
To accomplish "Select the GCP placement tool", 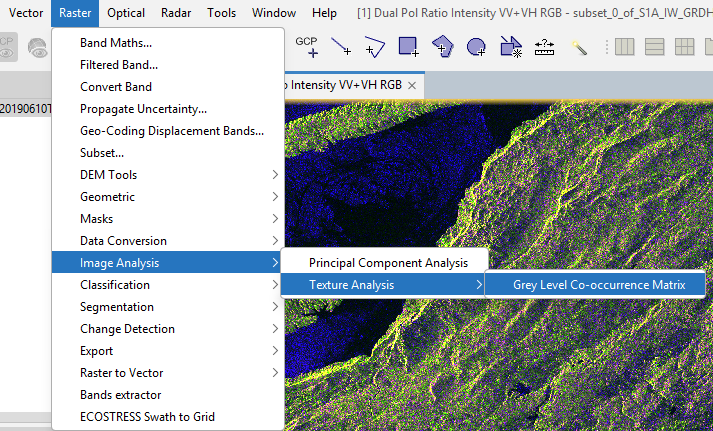I will pyautogui.click(x=307, y=46).
